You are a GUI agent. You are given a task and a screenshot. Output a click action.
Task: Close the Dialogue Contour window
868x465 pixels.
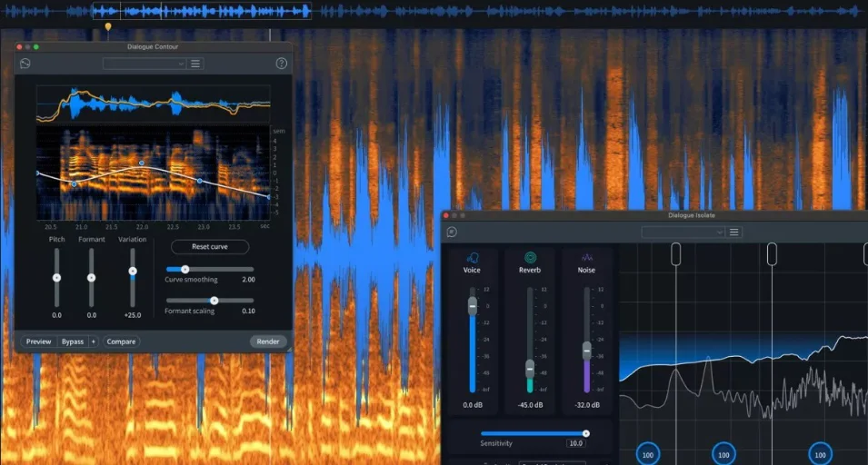click(x=19, y=47)
